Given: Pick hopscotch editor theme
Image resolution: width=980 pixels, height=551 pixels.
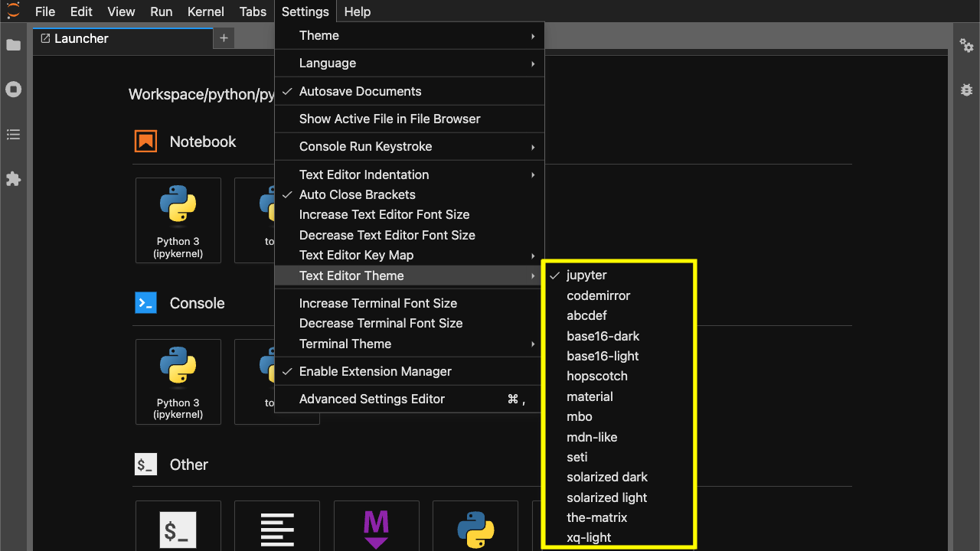Looking at the screenshot, I should pyautogui.click(x=619, y=376).
